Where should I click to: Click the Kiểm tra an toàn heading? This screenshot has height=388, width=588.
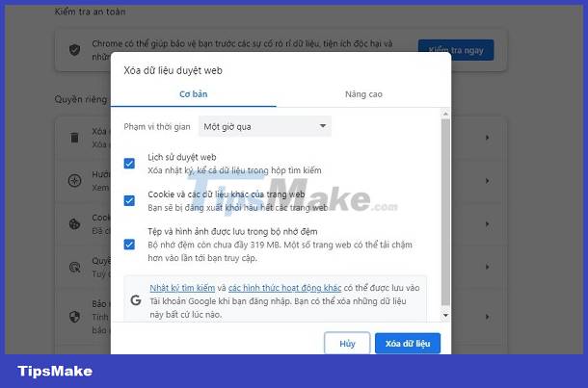90,12
